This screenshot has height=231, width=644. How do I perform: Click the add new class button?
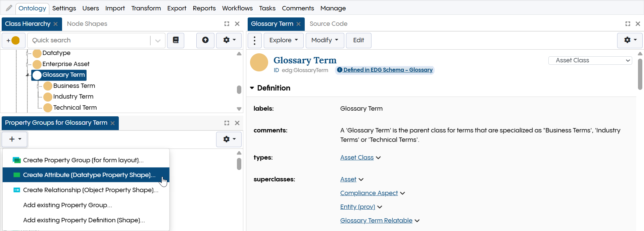[13, 41]
